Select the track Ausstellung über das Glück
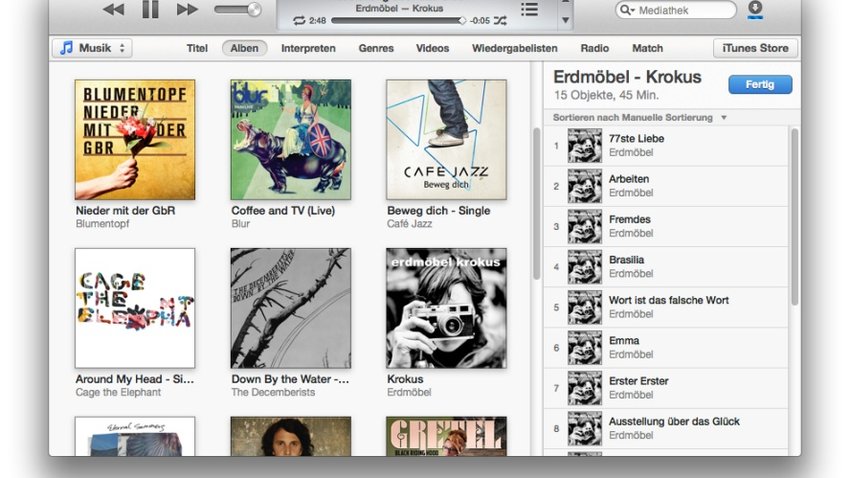Image resolution: width=850 pixels, height=478 pixels. pyautogui.click(x=666, y=429)
